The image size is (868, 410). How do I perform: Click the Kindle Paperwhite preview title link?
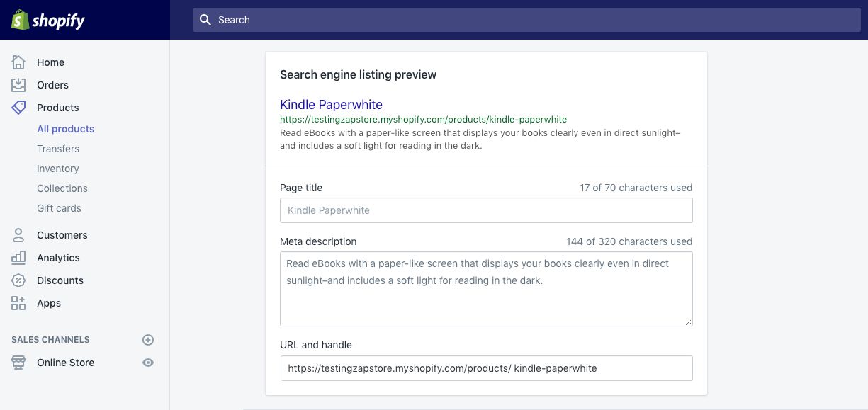click(331, 105)
